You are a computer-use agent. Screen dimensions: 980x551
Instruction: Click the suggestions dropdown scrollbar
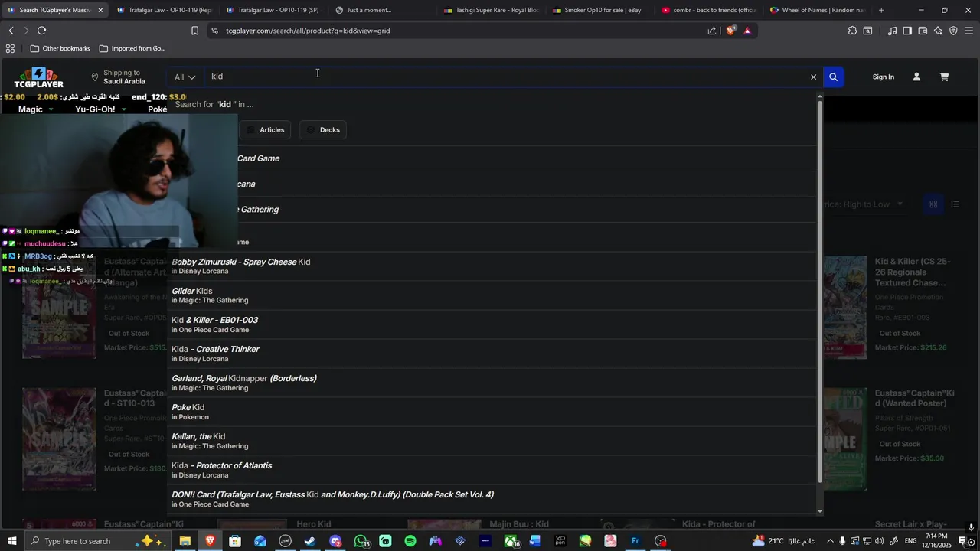820,291
